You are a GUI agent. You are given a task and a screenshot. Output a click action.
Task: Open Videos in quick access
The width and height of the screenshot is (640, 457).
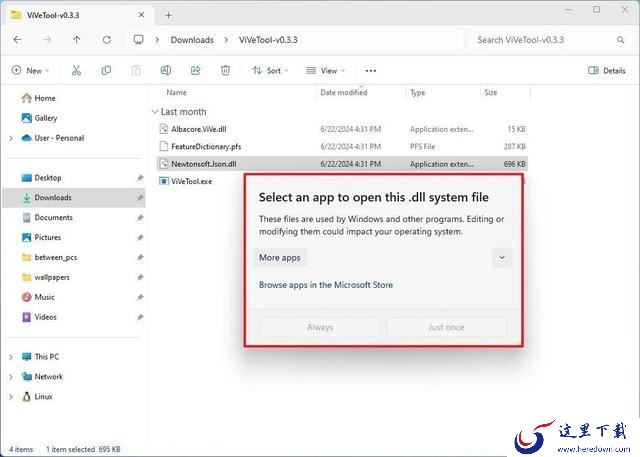click(39, 317)
